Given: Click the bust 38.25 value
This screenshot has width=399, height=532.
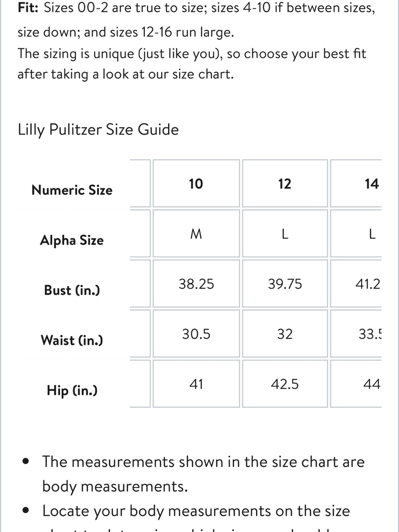Looking at the screenshot, I should (x=196, y=284).
